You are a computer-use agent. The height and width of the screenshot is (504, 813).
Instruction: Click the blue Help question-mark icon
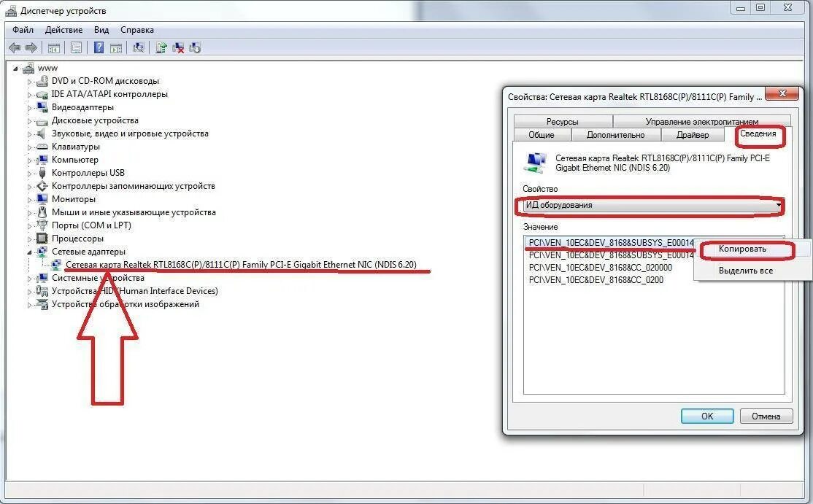pyautogui.click(x=99, y=48)
